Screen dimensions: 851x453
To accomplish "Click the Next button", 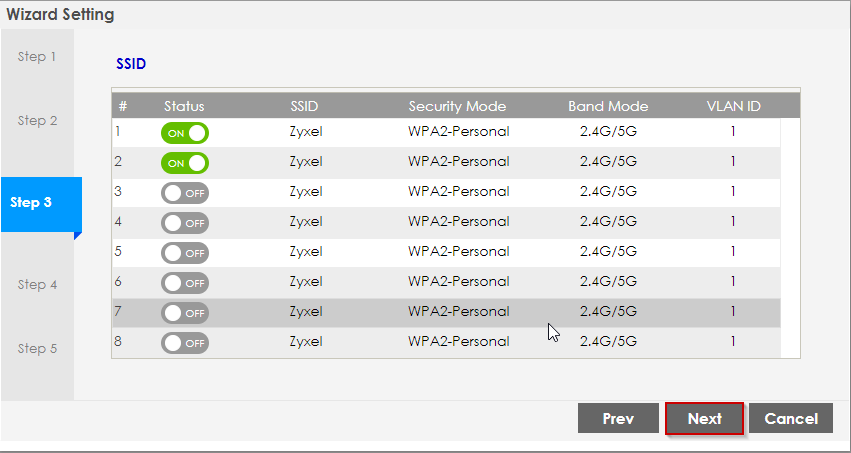I will pos(704,419).
